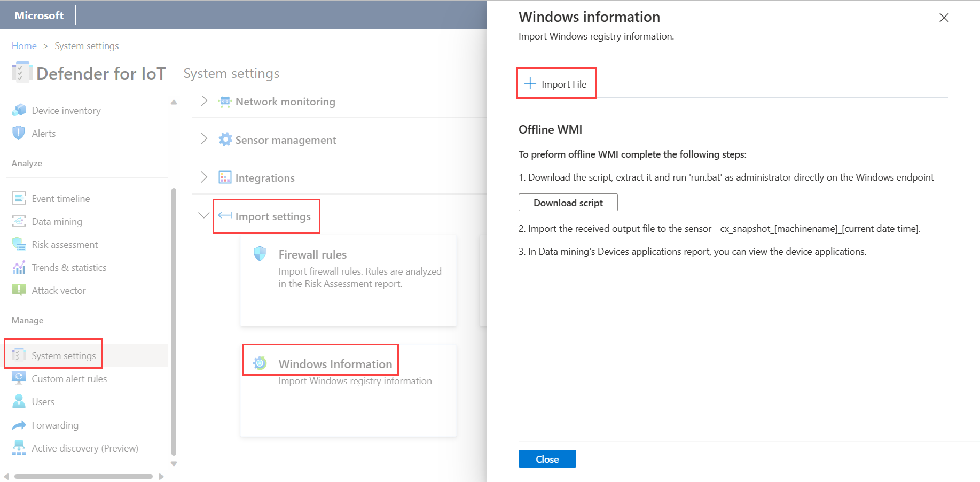Click the Forwarding arrow icon
The width and height of the screenshot is (980, 482).
(19, 425)
